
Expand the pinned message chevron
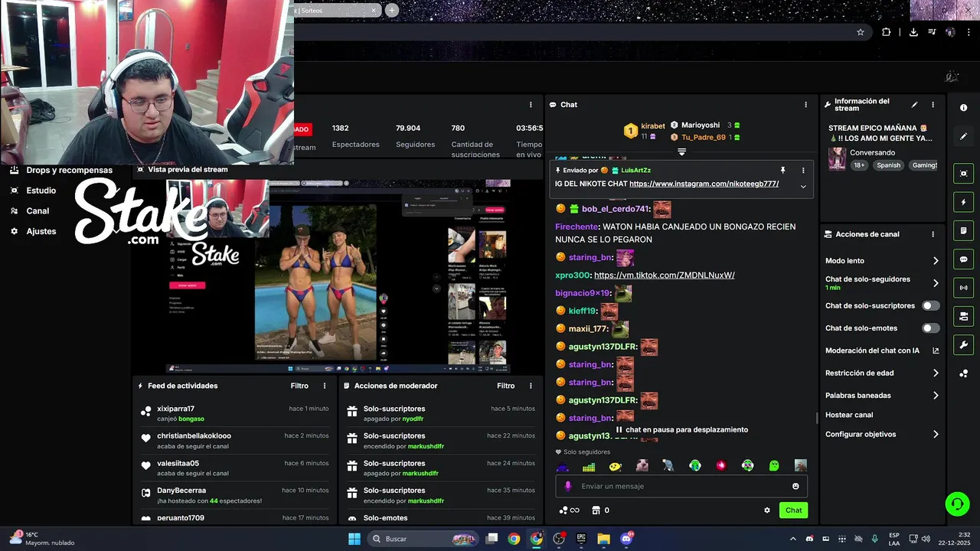coord(803,186)
